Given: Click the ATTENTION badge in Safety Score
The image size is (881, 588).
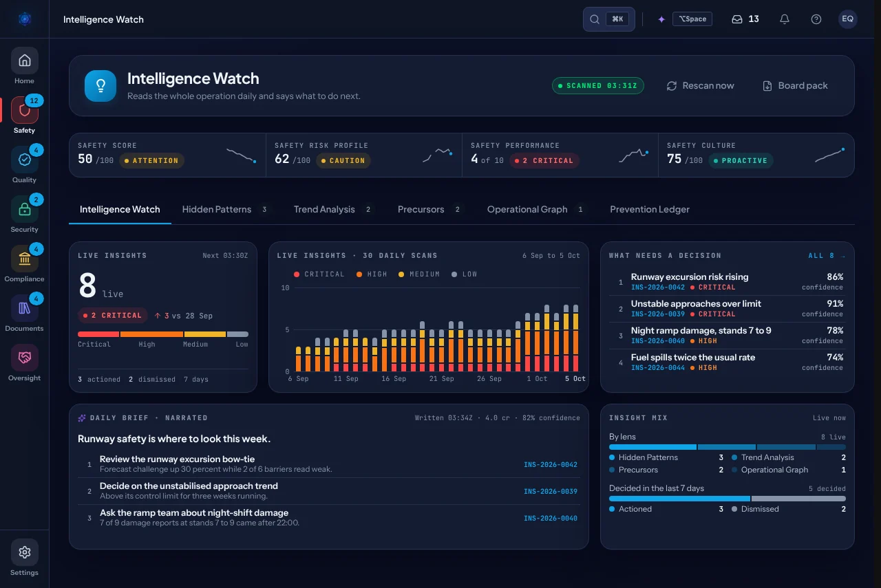Looking at the screenshot, I should pyautogui.click(x=151, y=161).
